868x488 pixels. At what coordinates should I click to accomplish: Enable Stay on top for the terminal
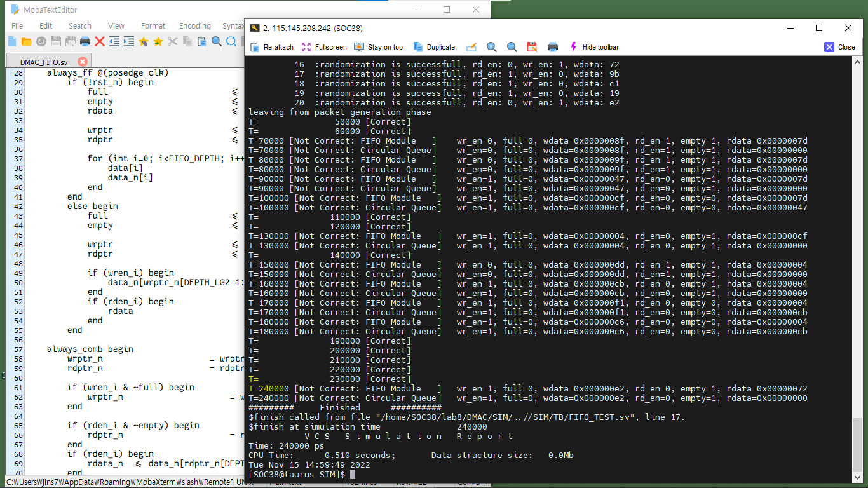click(379, 47)
